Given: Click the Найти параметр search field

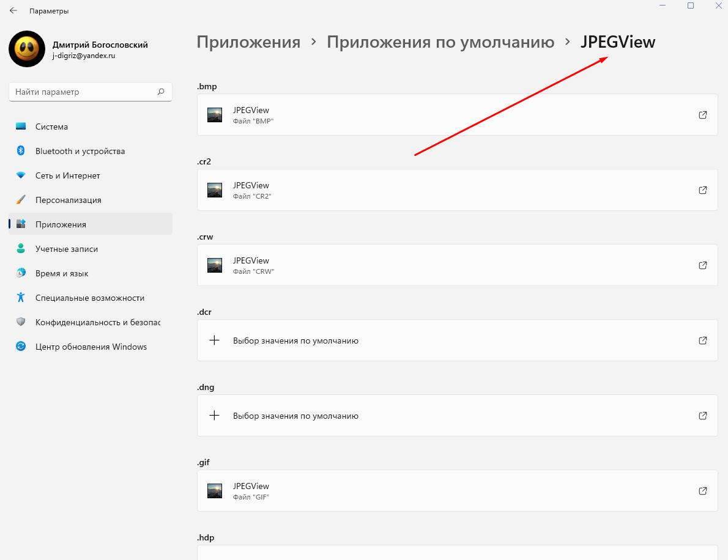Looking at the screenshot, I should (83, 92).
